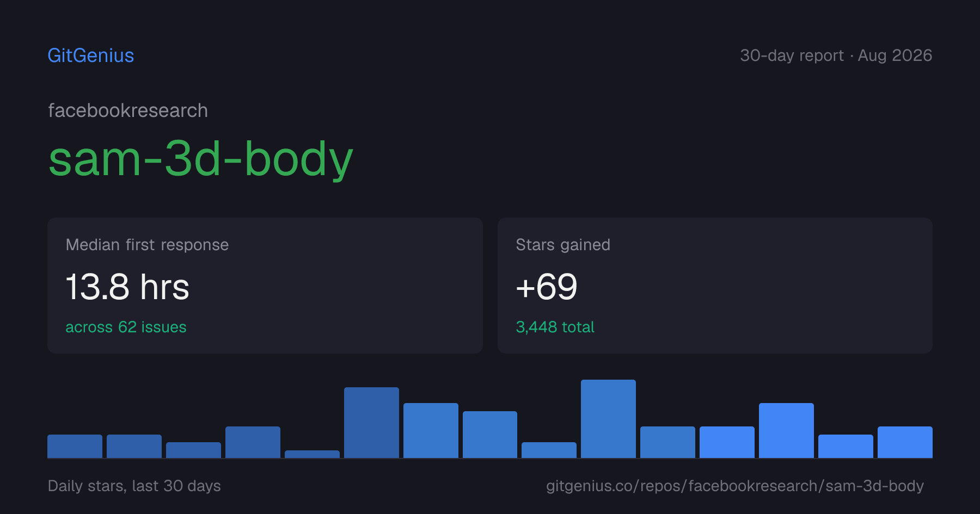Open the sam-3d-body repository title
The width and height of the screenshot is (980, 514).
[201, 159]
